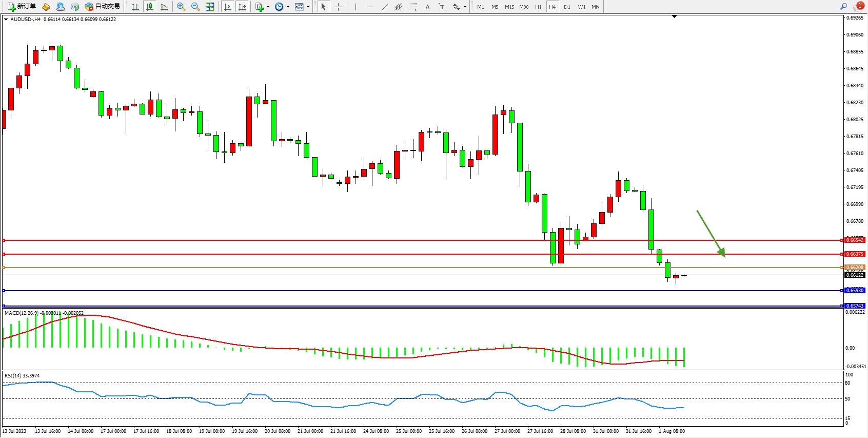The image size is (868, 438).
Task: Select the crosshair tool
Action: tap(338, 7)
